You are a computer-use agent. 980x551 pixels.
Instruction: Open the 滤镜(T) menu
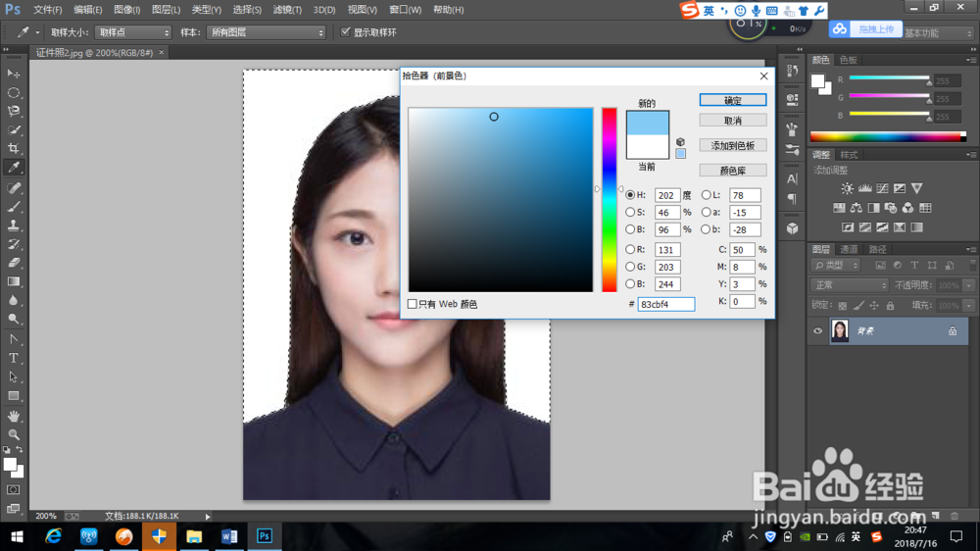(287, 10)
